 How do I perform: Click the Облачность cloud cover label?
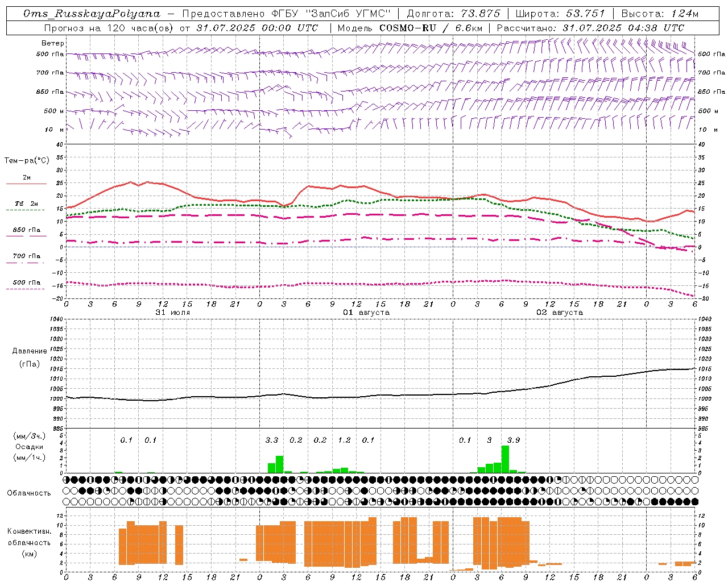tap(29, 493)
